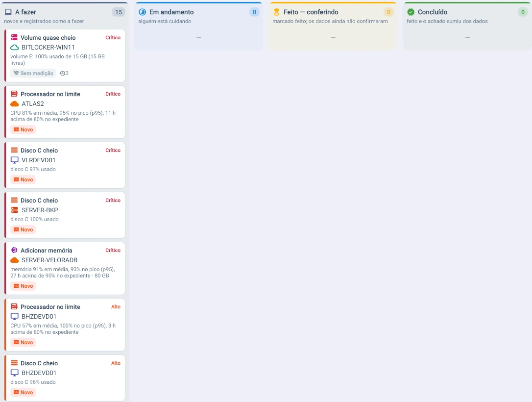
Task: Click the Alto label on the Processador no limite card
Action: (x=116, y=307)
